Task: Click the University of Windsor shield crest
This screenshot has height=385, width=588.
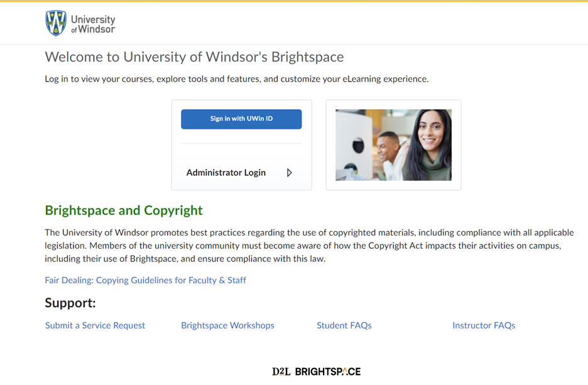Action: tap(56, 23)
